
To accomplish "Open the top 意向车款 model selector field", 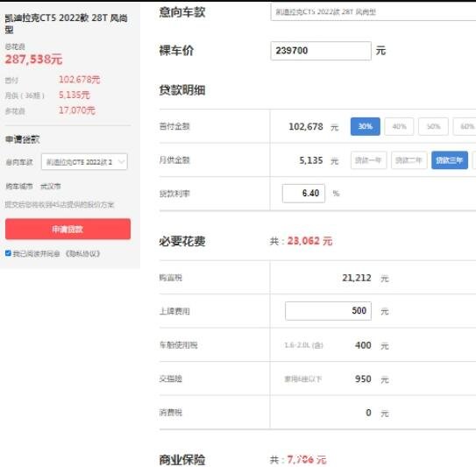I will coord(373,12).
